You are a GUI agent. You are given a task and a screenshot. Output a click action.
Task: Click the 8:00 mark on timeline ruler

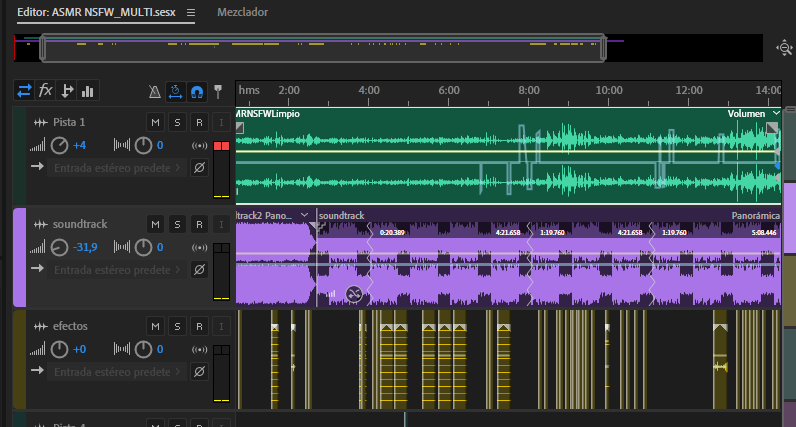pos(529,90)
